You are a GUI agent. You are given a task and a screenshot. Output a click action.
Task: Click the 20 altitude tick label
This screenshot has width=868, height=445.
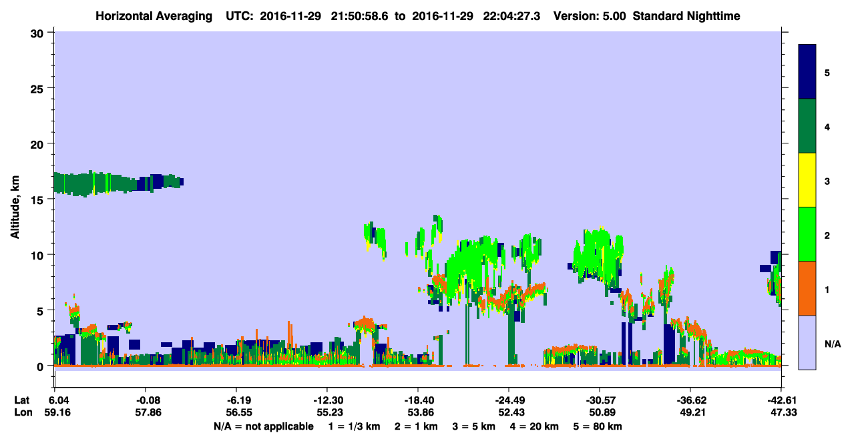click(x=39, y=143)
